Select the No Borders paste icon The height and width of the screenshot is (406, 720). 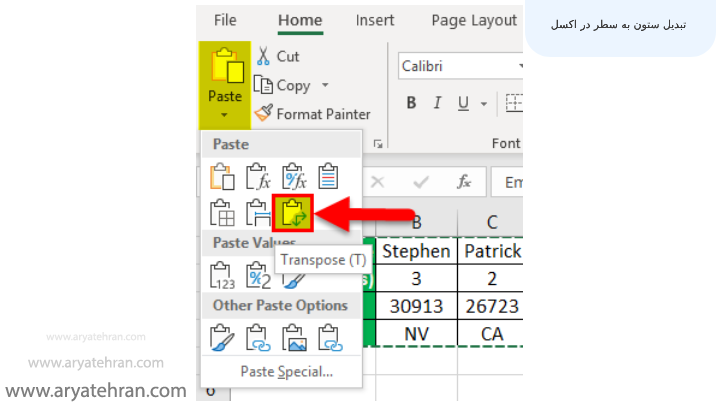coord(221,212)
